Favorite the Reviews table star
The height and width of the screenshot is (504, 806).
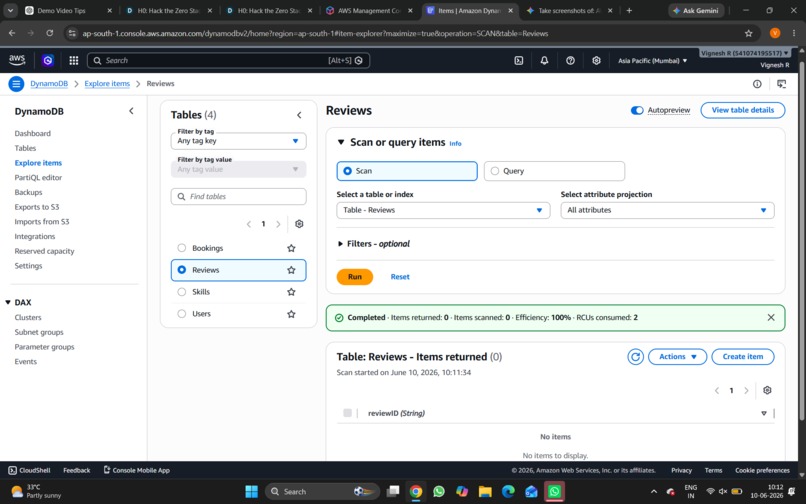(x=291, y=270)
